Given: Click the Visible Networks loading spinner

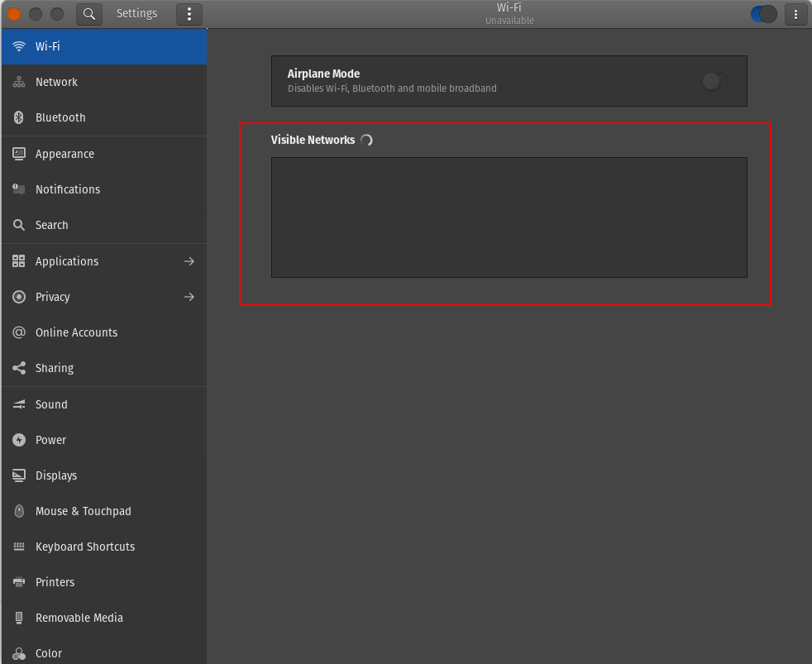Looking at the screenshot, I should tap(365, 140).
